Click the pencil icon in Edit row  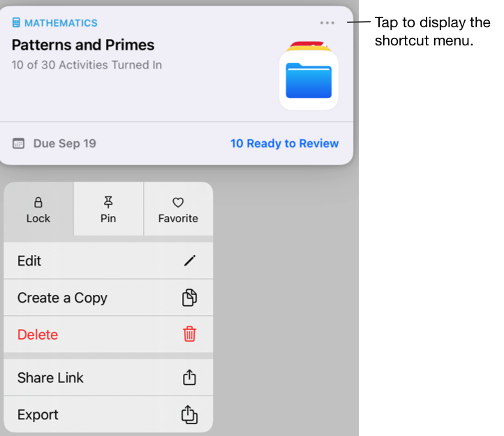(189, 261)
